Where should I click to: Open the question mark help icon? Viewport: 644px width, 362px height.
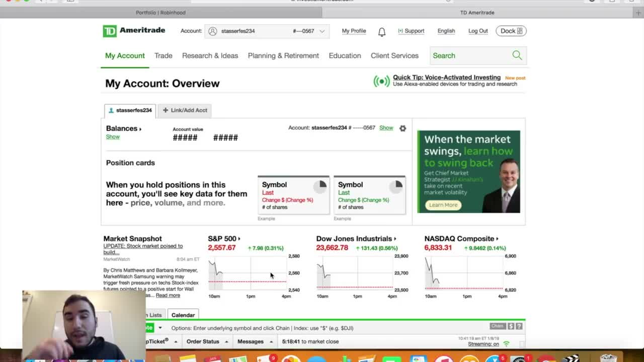click(519, 326)
